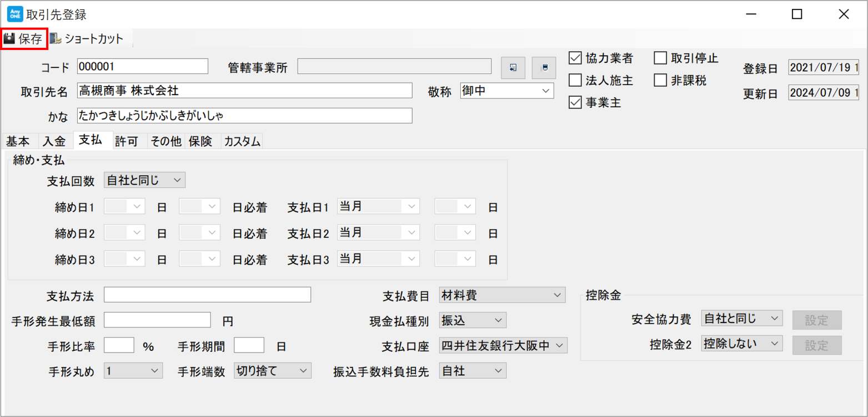Click the 取引先名 text field
The width and height of the screenshot is (868, 417).
coord(244,91)
